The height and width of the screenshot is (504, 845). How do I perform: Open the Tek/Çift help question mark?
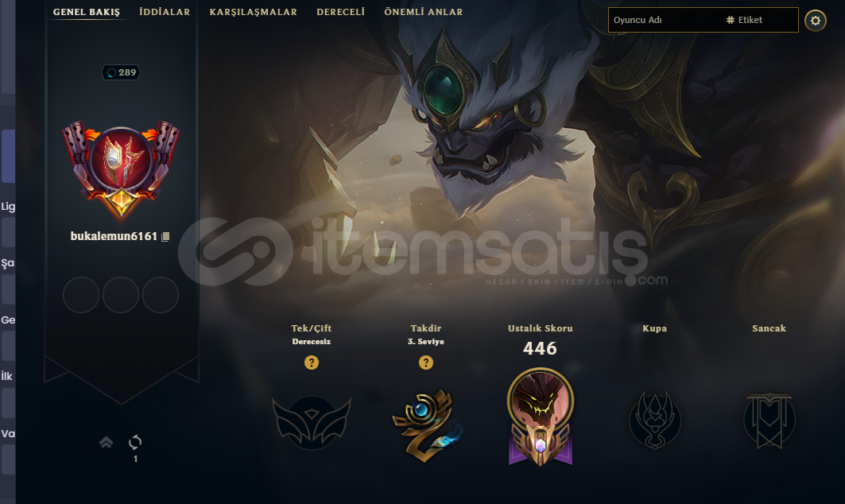click(x=312, y=362)
